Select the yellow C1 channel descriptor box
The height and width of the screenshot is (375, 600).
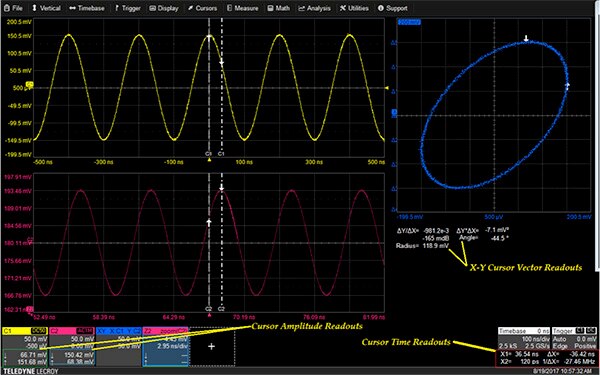click(x=25, y=346)
